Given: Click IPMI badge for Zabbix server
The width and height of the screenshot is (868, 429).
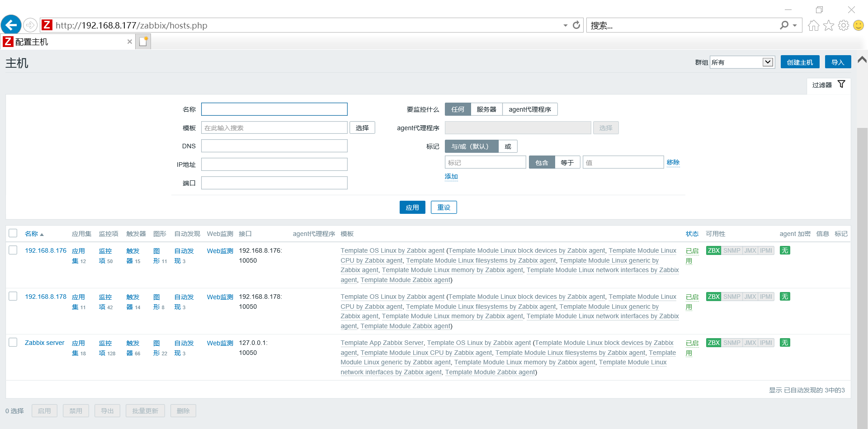Looking at the screenshot, I should click(x=766, y=343).
